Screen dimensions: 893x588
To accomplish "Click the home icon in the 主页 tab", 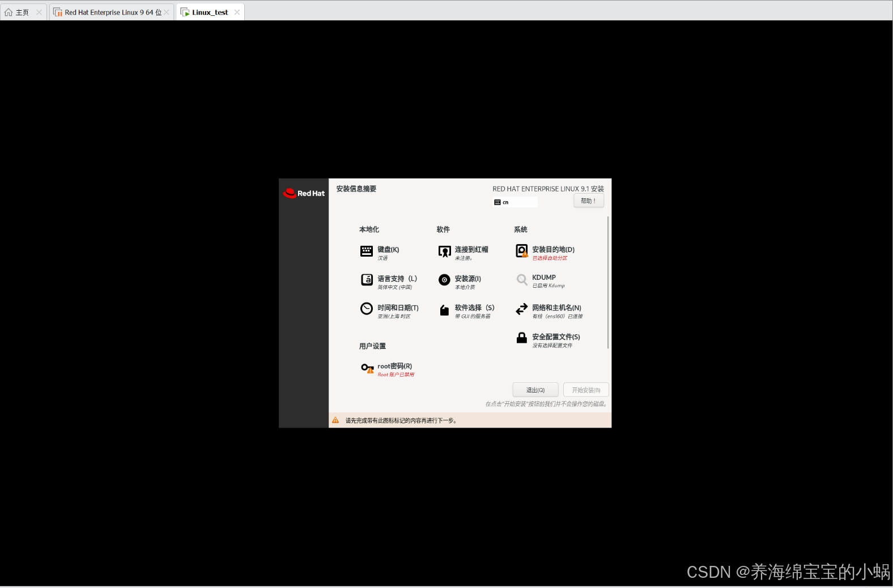I will (x=8, y=12).
